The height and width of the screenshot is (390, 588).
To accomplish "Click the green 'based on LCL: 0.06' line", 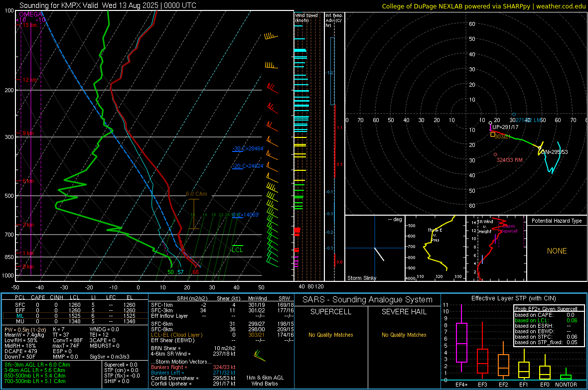I will point(546,320).
